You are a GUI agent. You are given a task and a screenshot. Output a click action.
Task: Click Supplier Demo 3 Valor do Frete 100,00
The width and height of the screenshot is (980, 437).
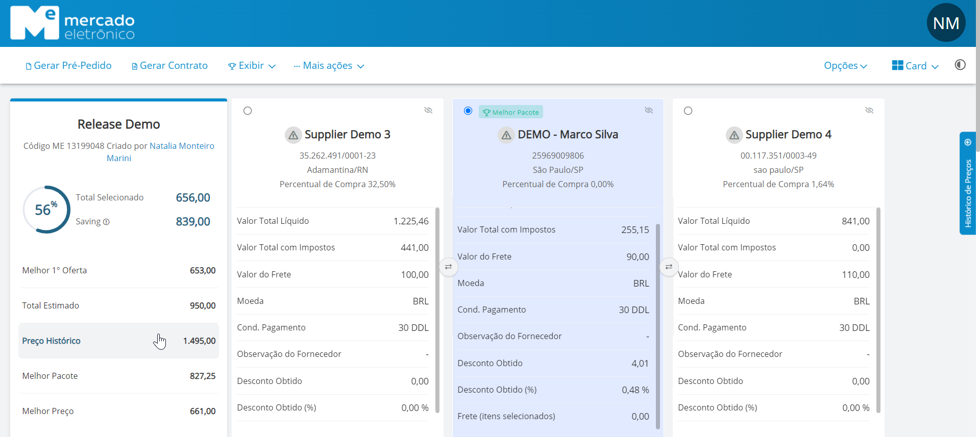(414, 275)
